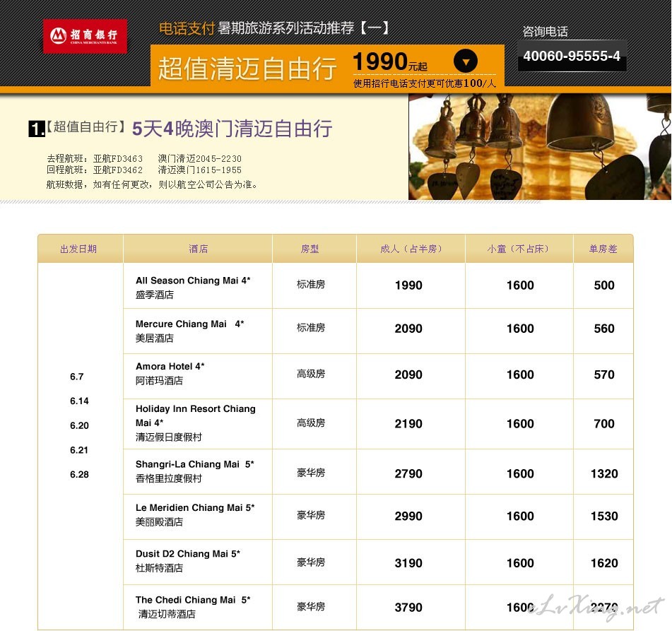
Task: Click the 电话支付 orange heading text
Action: point(187,28)
